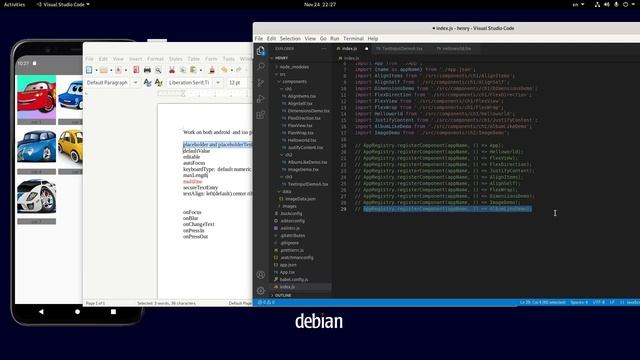Screen dimensions: 640x360
Task: Tap the red car thumbnail on the emulator
Action: tap(36, 97)
